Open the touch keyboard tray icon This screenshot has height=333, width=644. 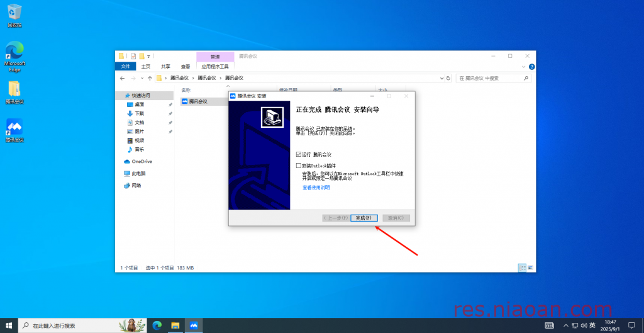point(550,325)
